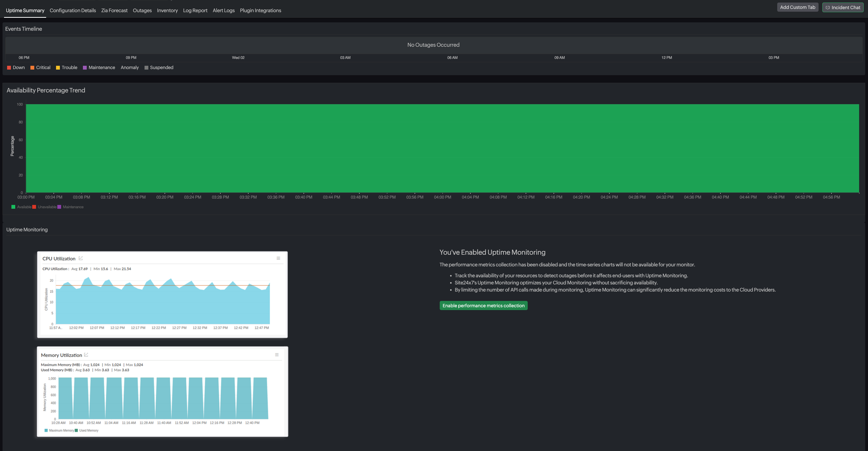Switch to the Configuration Details tab

pyautogui.click(x=73, y=10)
